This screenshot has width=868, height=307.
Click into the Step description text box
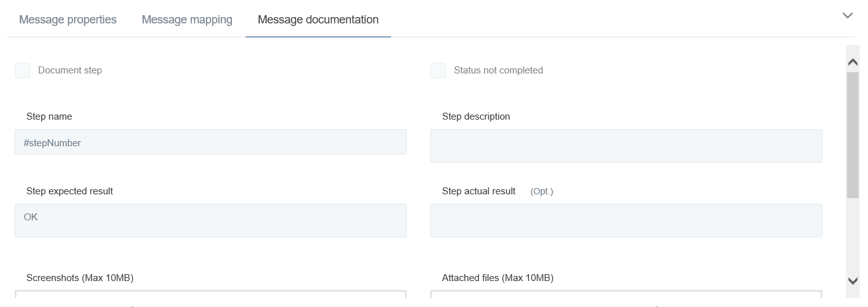(x=626, y=146)
